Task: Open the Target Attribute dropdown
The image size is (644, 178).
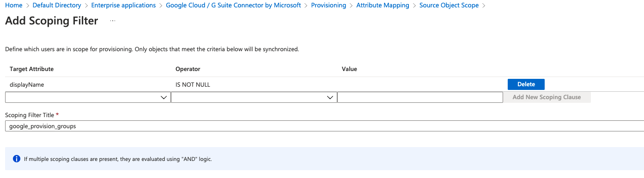Action: [x=88, y=97]
